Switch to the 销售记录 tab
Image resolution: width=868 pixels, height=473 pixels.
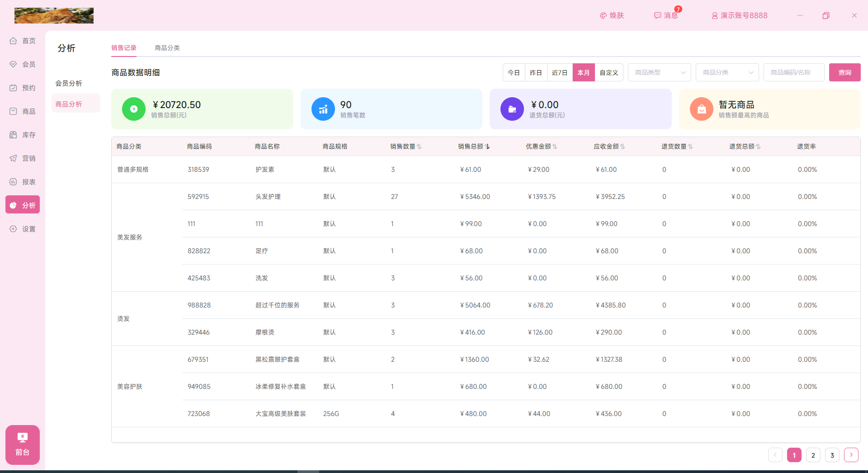pyautogui.click(x=124, y=48)
